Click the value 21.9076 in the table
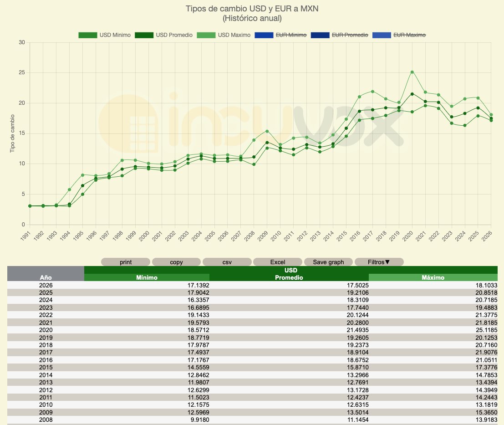 point(486,353)
